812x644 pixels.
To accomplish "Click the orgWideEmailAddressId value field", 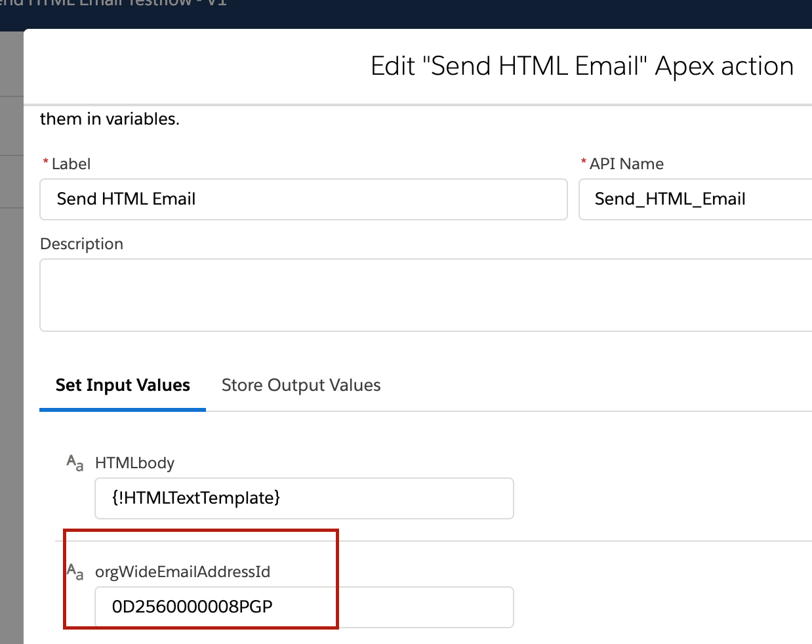I will pyautogui.click(x=304, y=607).
